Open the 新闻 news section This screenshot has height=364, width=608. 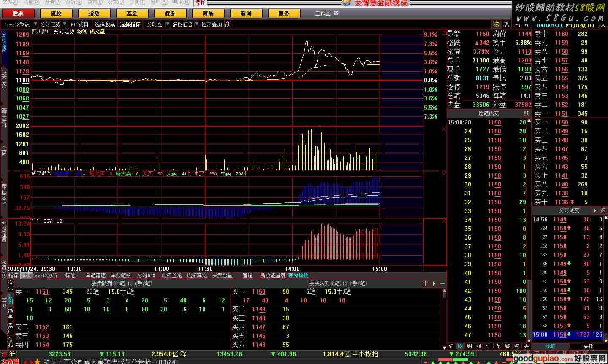246,13
